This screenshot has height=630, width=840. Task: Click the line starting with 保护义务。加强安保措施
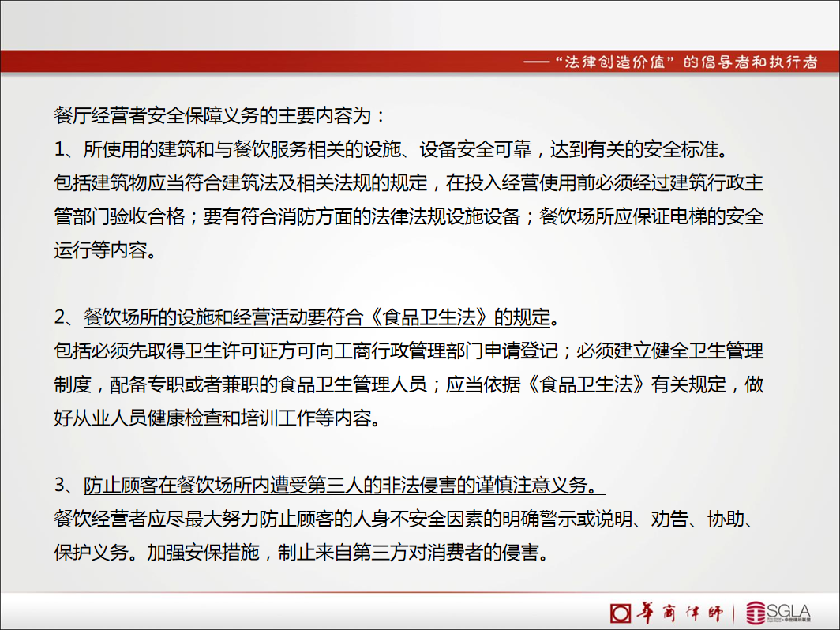pyautogui.click(x=302, y=552)
